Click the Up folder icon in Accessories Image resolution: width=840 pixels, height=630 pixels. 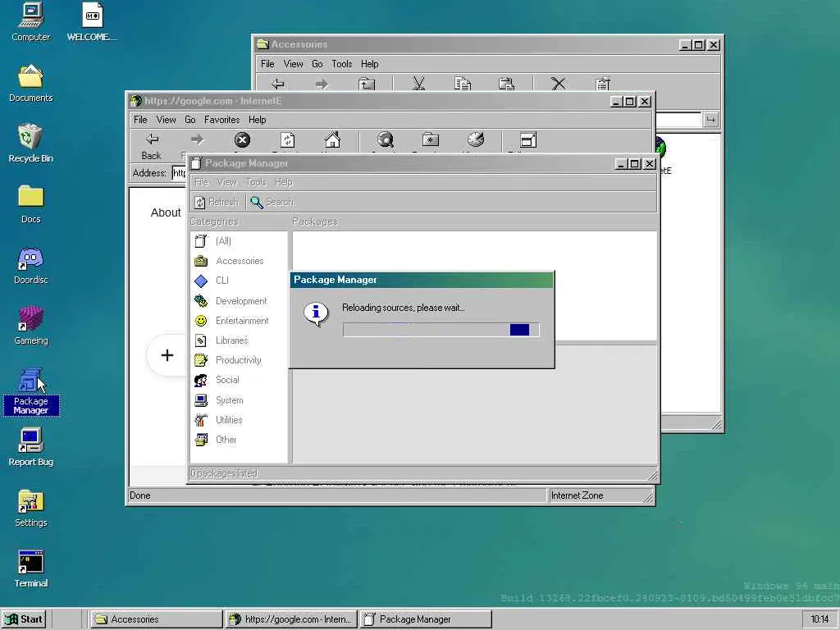[367, 84]
